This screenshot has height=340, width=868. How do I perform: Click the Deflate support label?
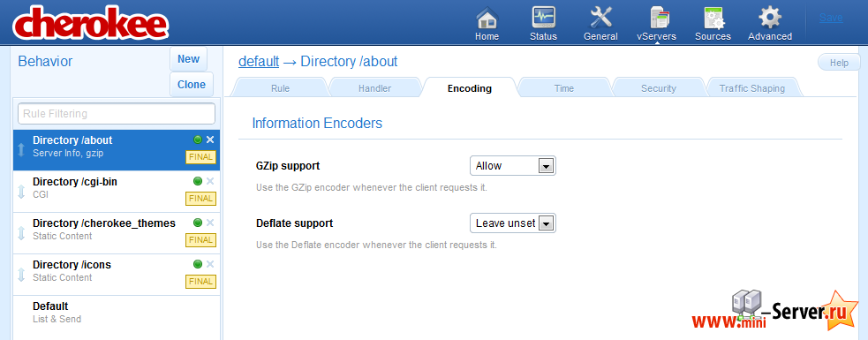295,223
